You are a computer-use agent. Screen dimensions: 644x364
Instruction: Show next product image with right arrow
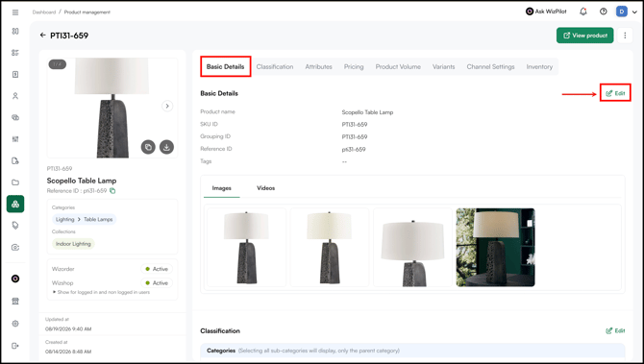coord(167,106)
